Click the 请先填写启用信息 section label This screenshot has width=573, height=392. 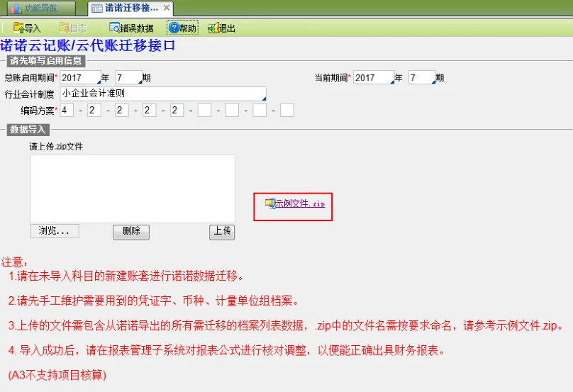[x=46, y=61]
